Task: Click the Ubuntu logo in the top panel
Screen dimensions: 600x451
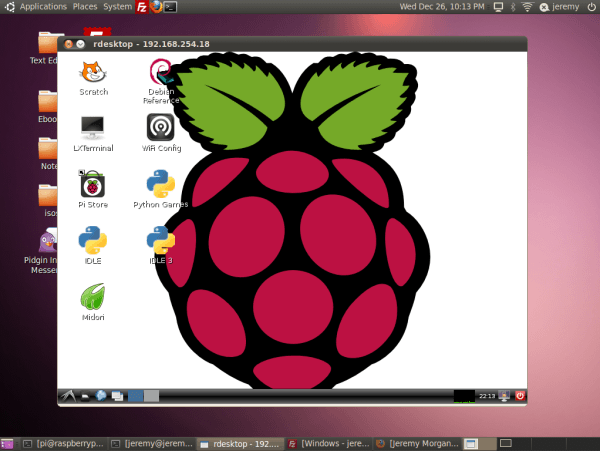Action: [10, 7]
